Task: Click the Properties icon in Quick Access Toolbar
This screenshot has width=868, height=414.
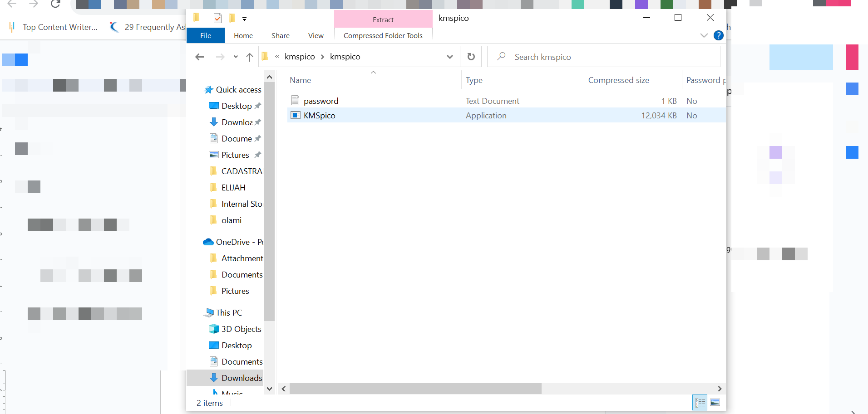Action: [x=217, y=18]
